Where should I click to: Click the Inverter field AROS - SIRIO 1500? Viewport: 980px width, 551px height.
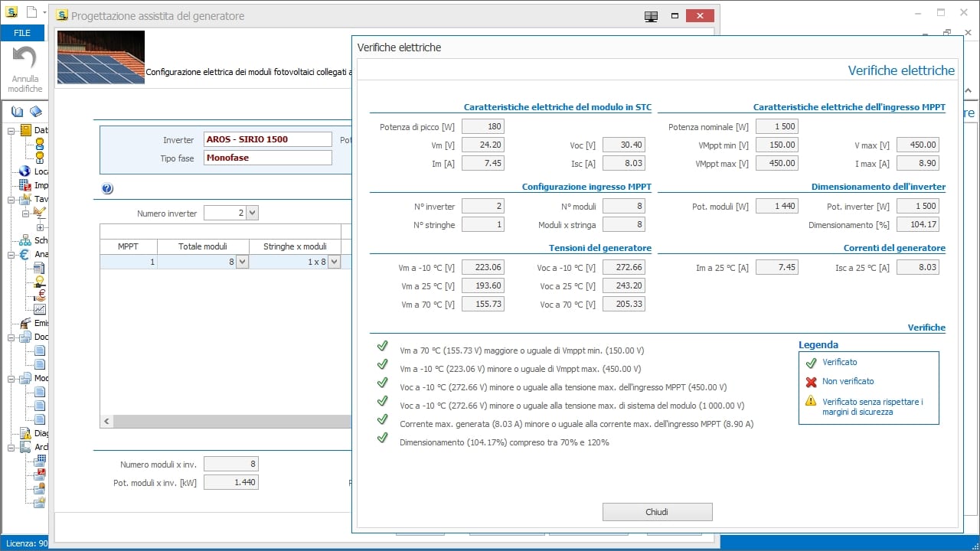click(x=268, y=139)
